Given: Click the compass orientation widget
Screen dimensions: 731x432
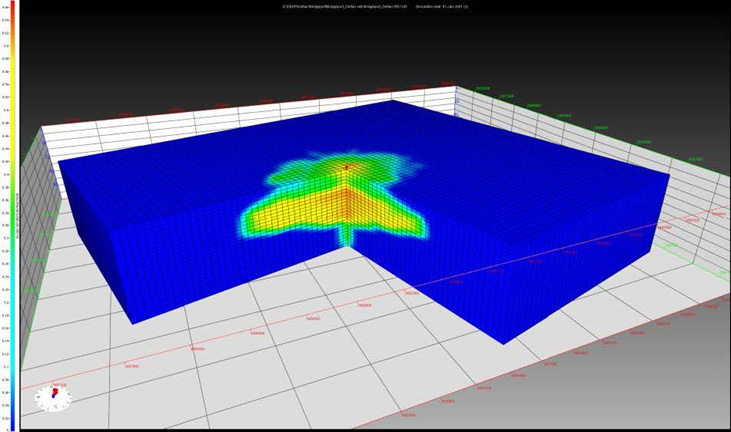Looking at the screenshot, I should 52,398.
